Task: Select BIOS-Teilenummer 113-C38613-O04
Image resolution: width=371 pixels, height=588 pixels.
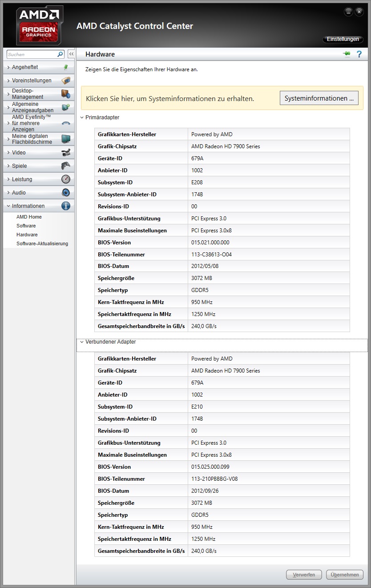Action: (x=211, y=255)
